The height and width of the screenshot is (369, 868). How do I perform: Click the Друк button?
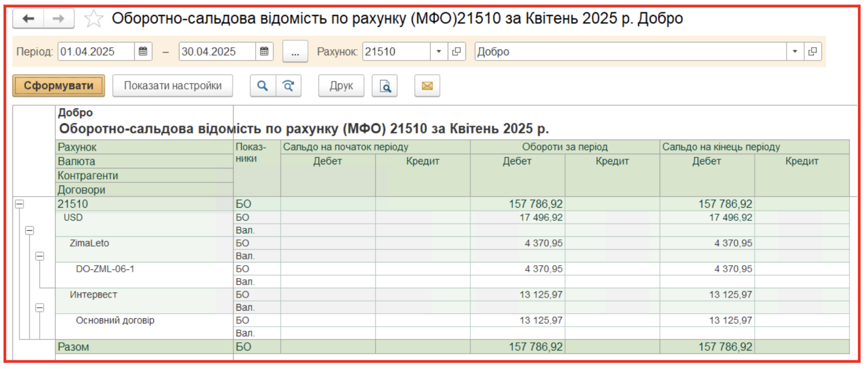click(x=341, y=85)
